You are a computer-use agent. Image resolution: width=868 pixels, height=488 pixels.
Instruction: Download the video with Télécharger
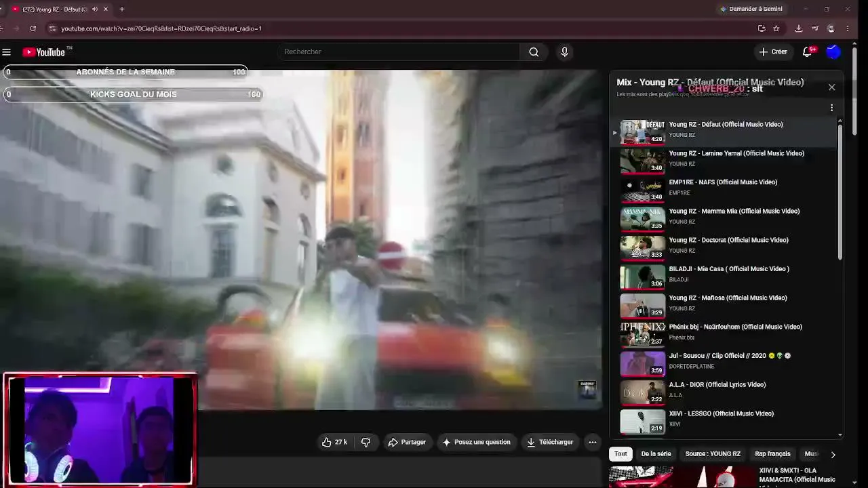click(551, 442)
